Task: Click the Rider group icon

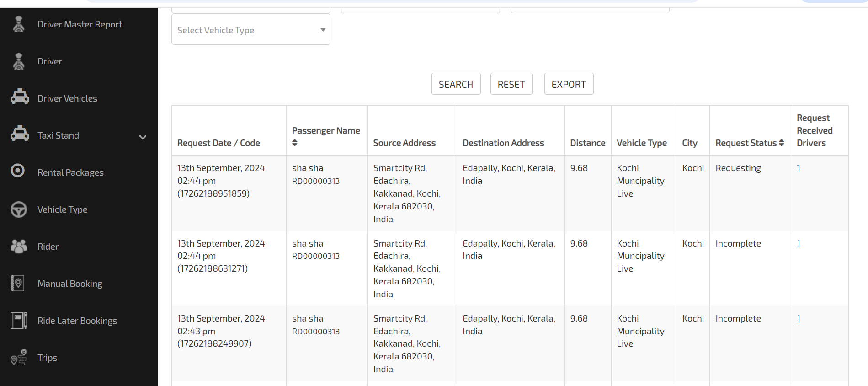Action: 19,247
